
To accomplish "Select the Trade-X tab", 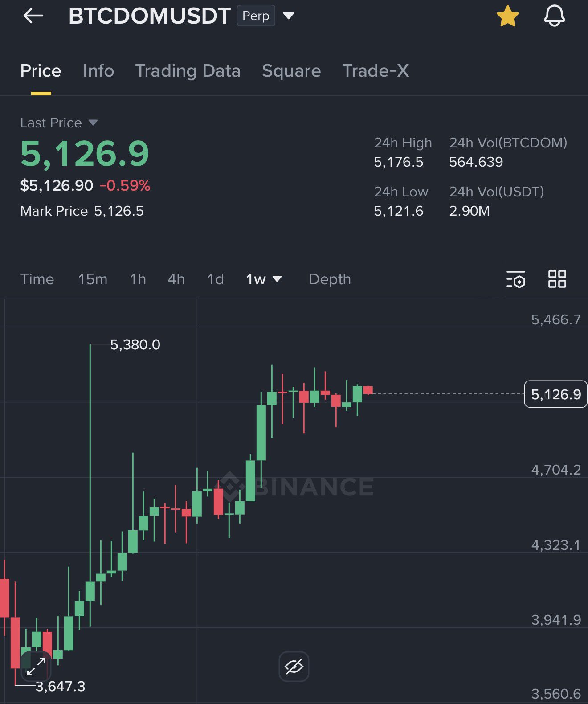I will click(x=376, y=71).
